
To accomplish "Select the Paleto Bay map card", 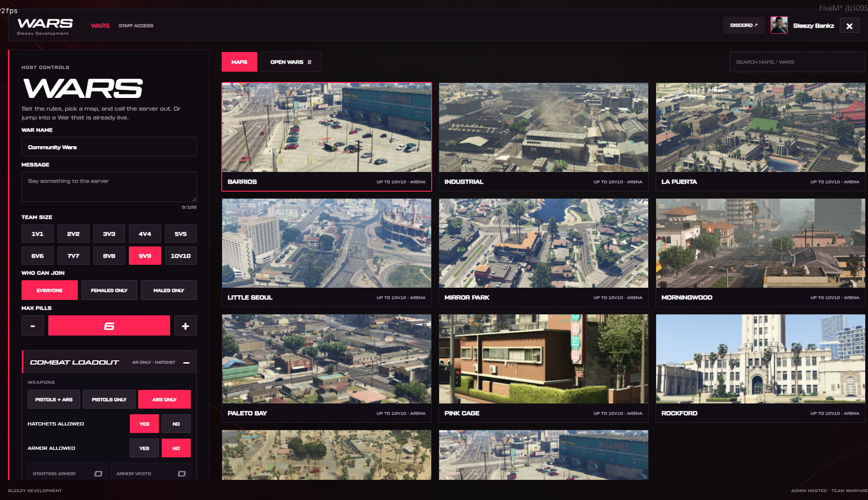I will coord(327,368).
